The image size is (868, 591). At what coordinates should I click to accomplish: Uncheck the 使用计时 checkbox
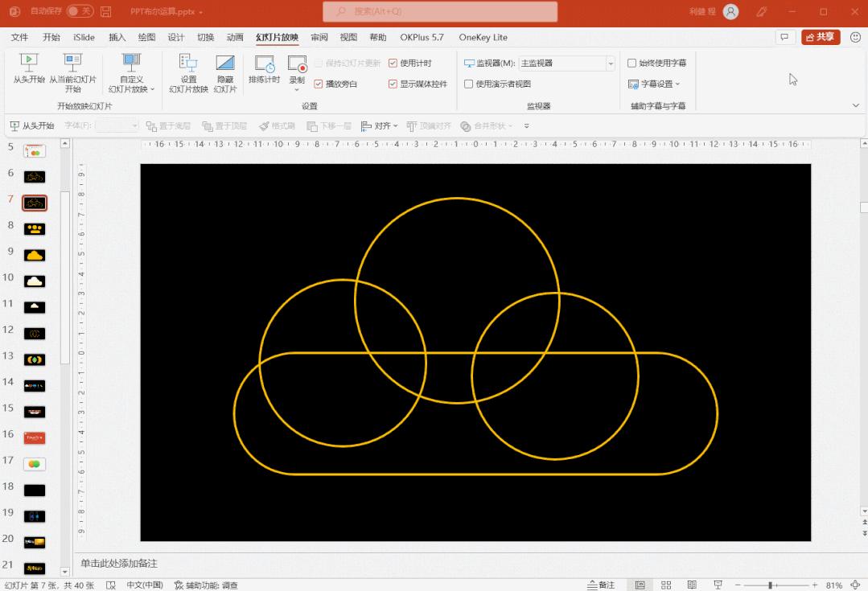[393, 64]
